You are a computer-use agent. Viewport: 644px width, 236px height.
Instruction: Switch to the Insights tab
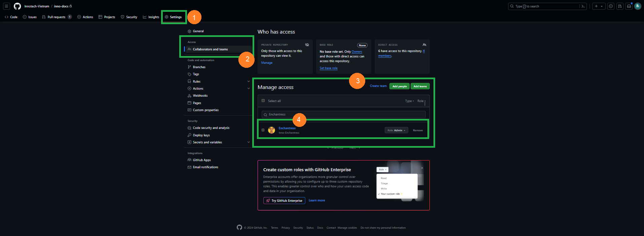coord(151,17)
